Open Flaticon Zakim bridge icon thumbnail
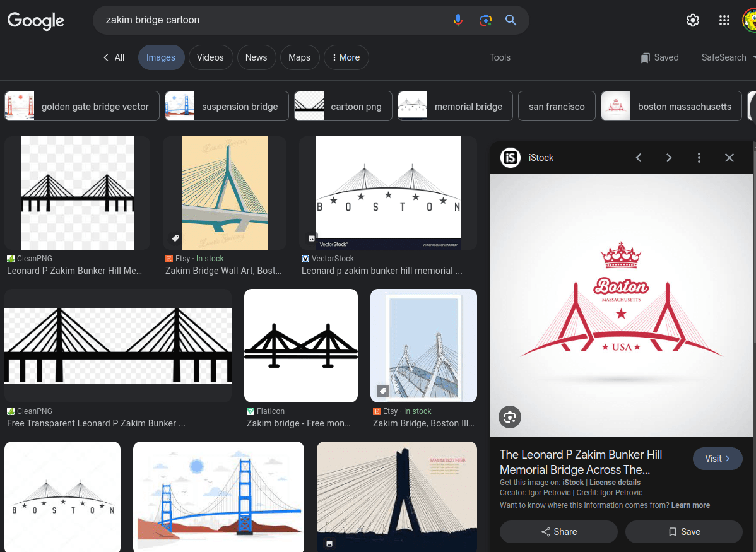The width and height of the screenshot is (756, 552). [x=301, y=346]
